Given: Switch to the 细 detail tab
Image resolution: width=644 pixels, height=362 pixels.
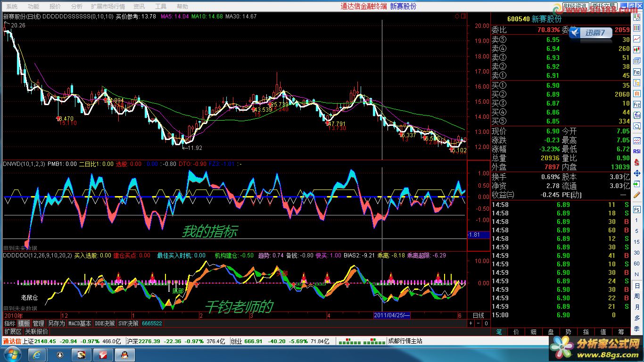Looking at the screenshot, I should 534,332.
